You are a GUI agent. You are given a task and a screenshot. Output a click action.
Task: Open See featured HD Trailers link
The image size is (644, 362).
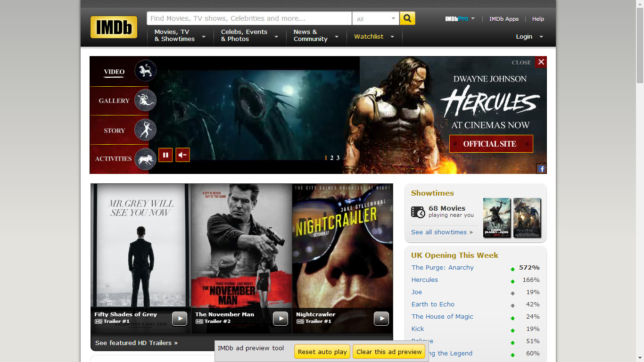(136, 343)
